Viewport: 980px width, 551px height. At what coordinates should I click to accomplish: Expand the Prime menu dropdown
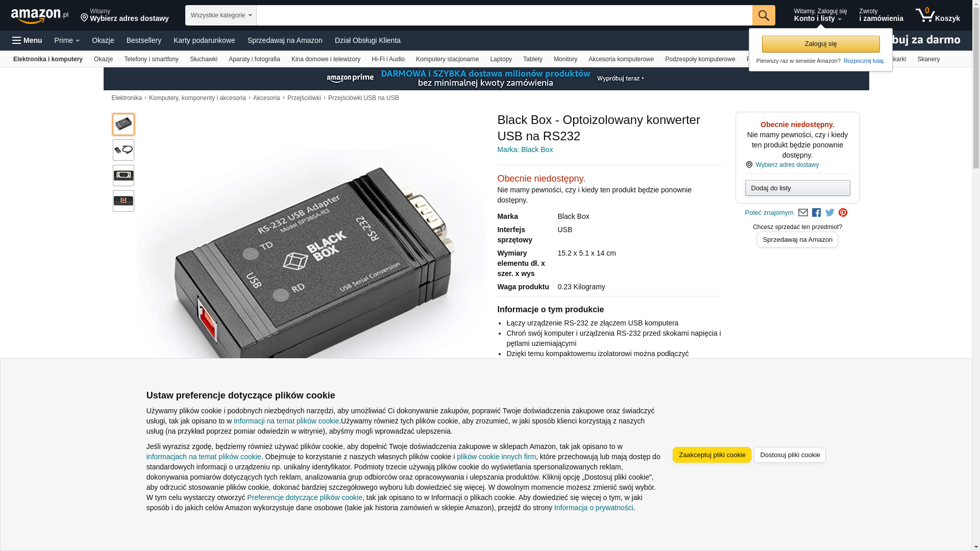click(x=67, y=40)
